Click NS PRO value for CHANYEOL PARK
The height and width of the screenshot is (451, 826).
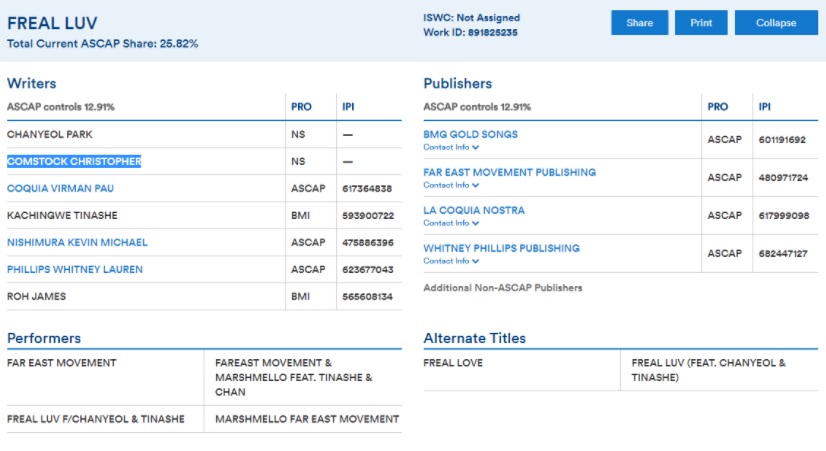click(298, 134)
